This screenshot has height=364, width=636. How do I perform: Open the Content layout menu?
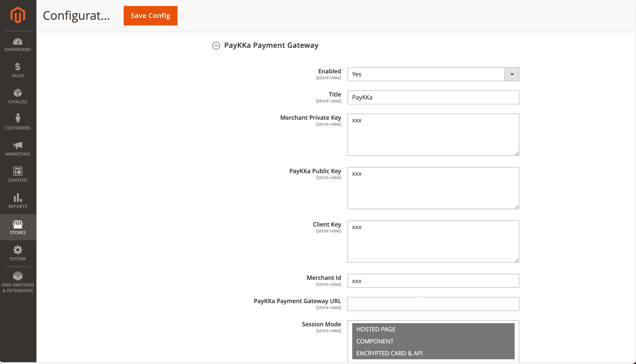(x=18, y=175)
